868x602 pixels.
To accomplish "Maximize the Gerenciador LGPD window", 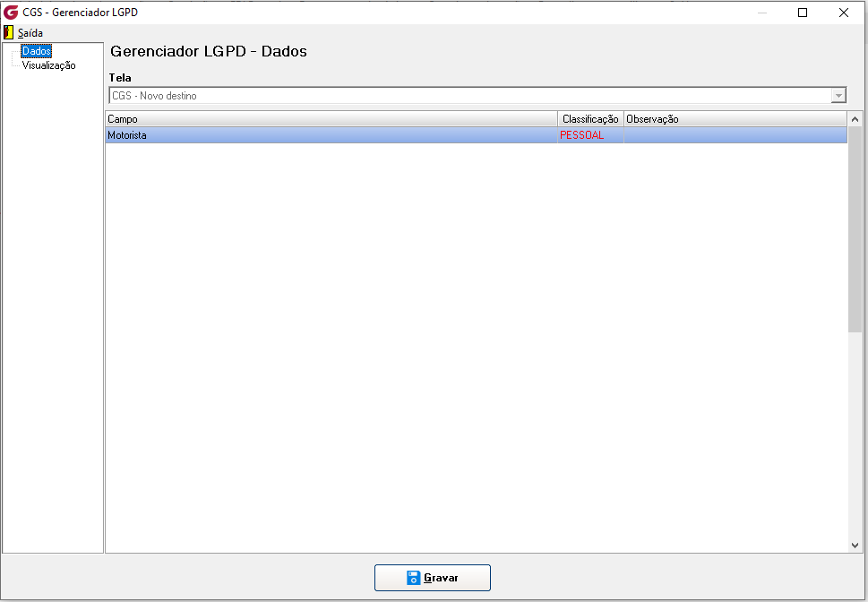I will pyautogui.click(x=803, y=13).
